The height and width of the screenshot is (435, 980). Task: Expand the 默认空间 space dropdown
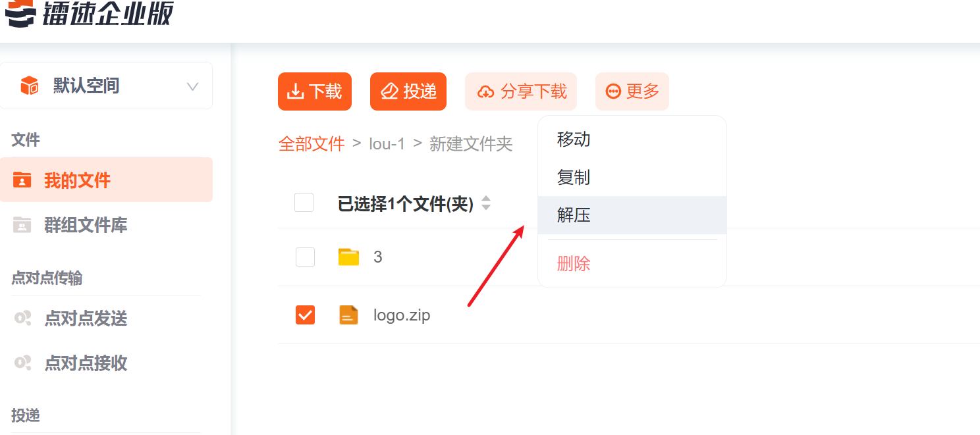click(192, 86)
